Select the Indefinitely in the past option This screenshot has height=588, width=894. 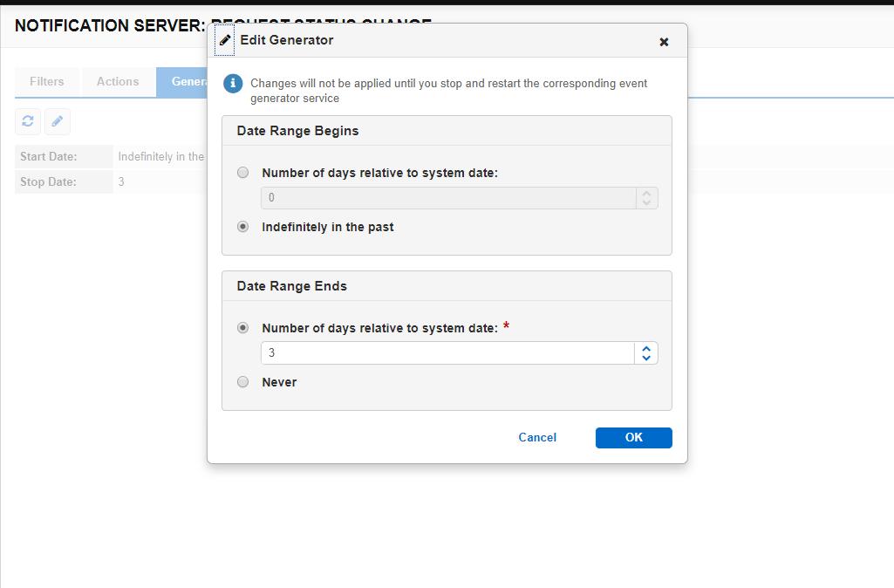pos(242,225)
